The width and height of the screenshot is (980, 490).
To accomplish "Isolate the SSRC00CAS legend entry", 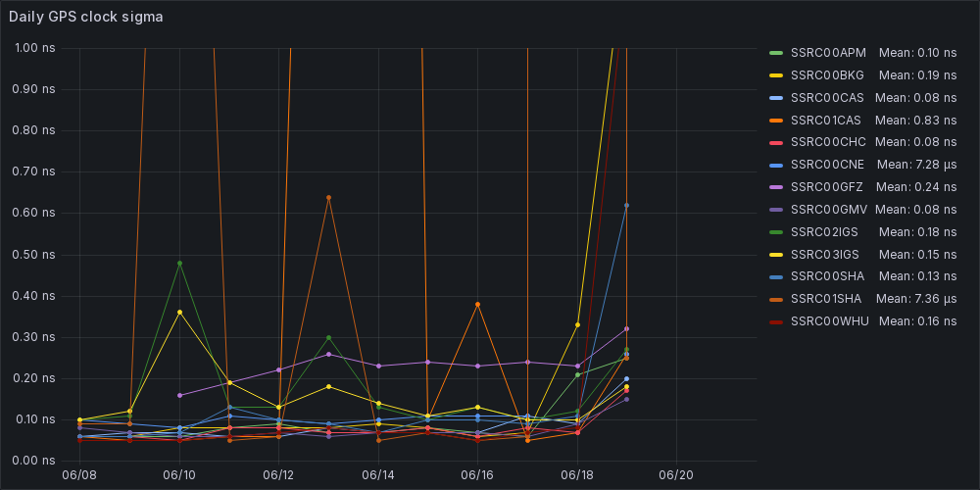I will pos(827,97).
